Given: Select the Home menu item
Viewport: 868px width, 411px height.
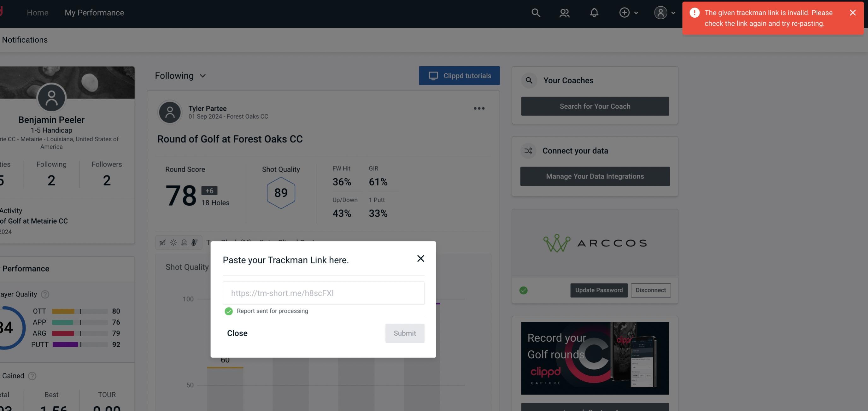Looking at the screenshot, I should tap(38, 12).
